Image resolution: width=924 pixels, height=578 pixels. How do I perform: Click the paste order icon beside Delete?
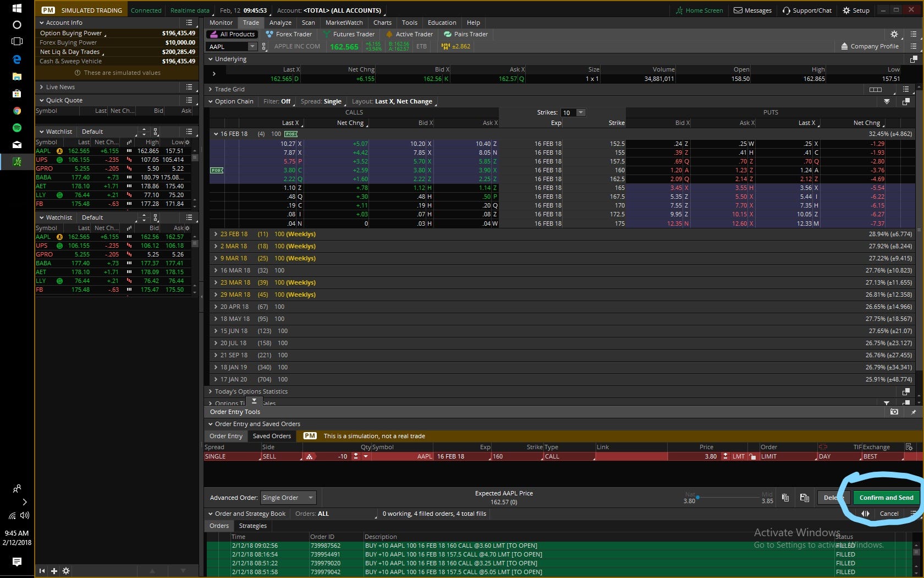[805, 498]
